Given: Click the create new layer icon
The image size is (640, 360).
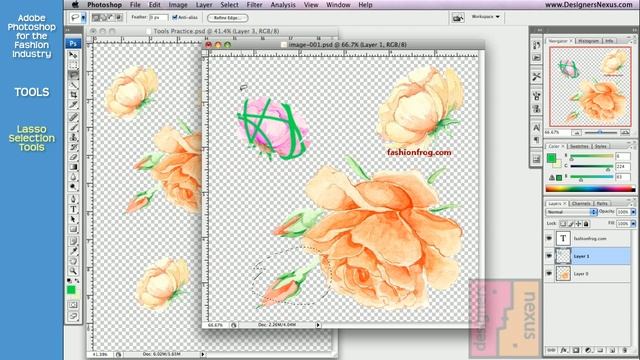Looking at the screenshot, I should point(612,350).
